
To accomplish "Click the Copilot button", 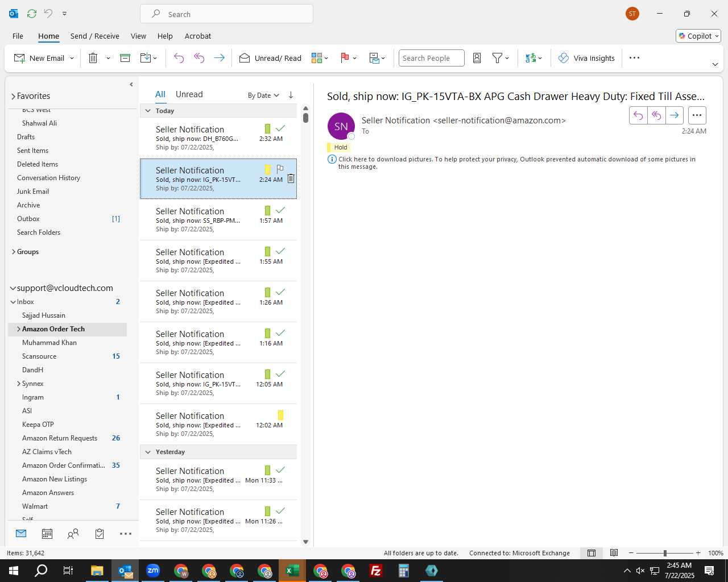I will (698, 36).
